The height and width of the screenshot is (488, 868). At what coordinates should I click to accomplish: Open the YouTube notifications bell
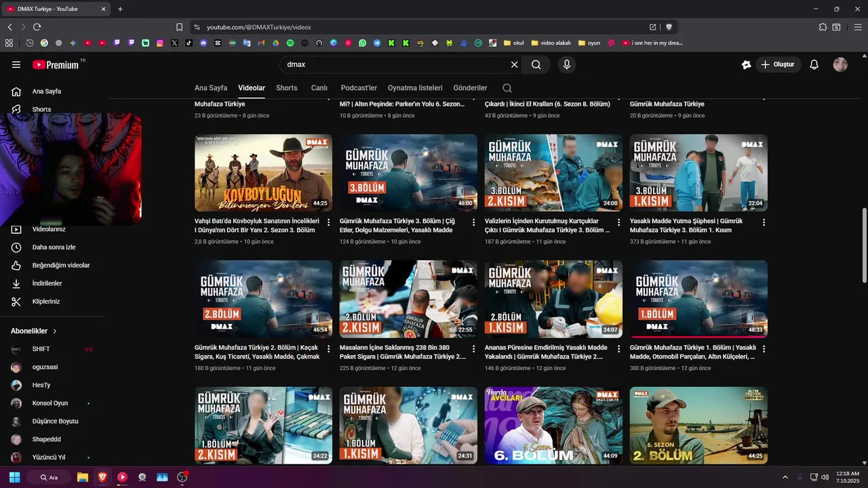(x=814, y=64)
